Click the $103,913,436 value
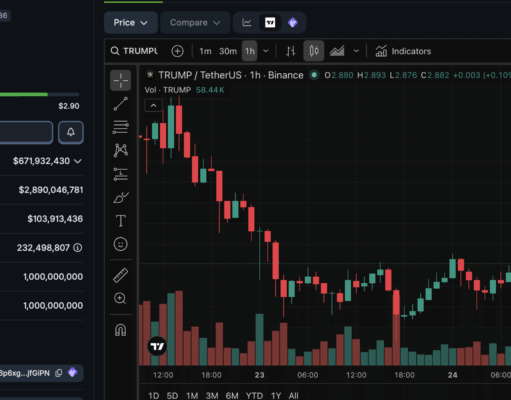511x400 pixels. (x=55, y=219)
